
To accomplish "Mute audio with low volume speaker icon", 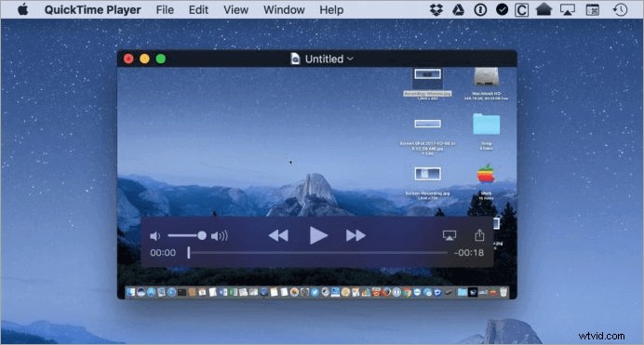I will pyautogui.click(x=154, y=236).
